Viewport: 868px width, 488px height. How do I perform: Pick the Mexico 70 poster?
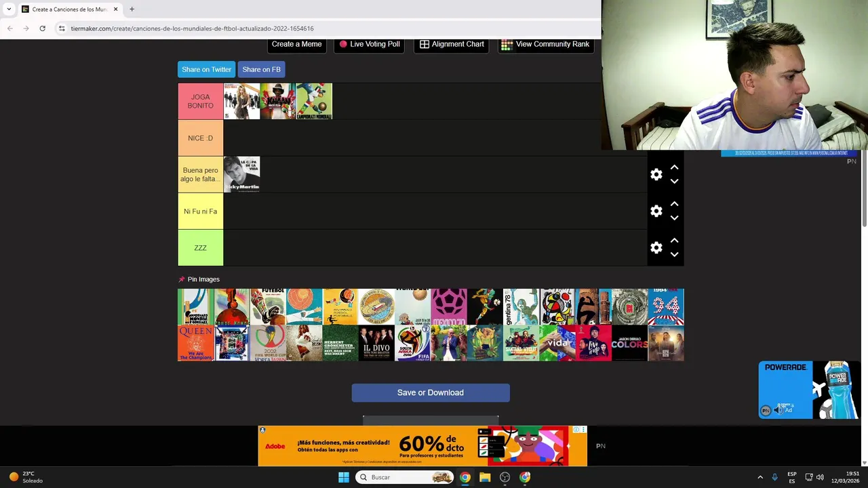click(449, 307)
